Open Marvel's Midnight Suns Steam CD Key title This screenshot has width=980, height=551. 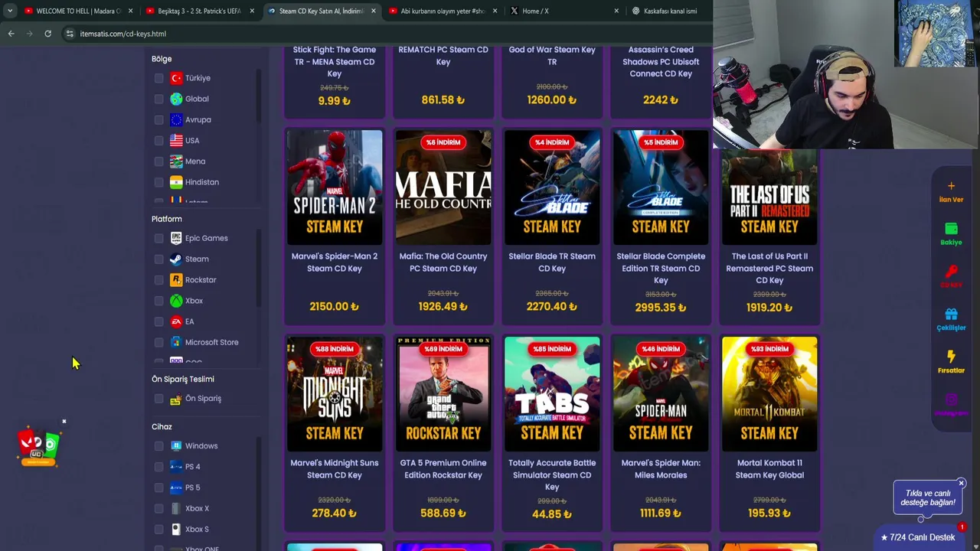pos(335,469)
